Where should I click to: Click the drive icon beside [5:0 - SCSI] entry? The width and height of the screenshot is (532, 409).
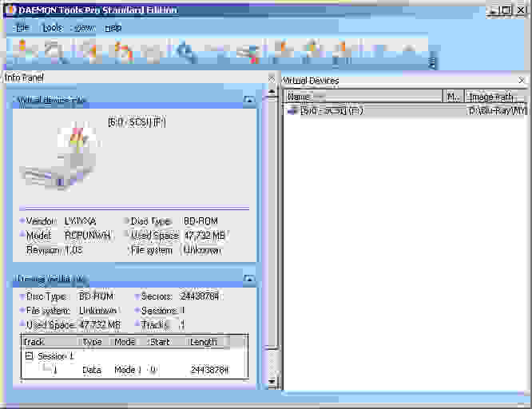(292, 110)
